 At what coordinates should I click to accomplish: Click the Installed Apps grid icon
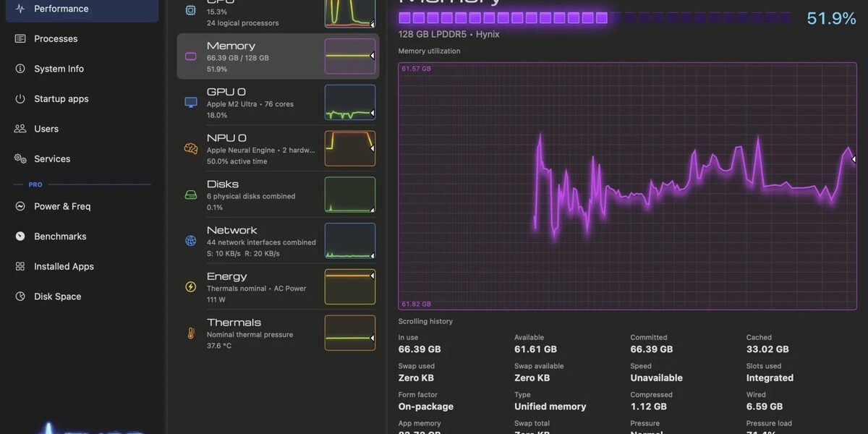pyautogui.click(x=20, y=266)
